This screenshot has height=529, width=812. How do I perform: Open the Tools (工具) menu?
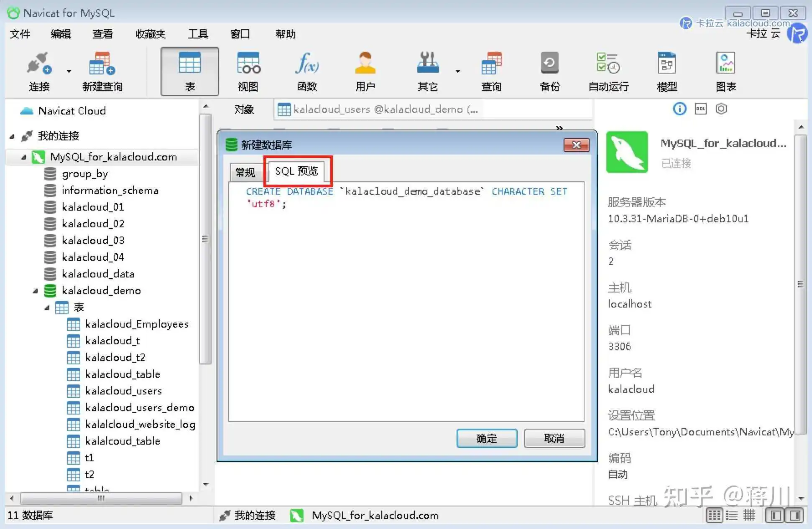pos(198,34)
